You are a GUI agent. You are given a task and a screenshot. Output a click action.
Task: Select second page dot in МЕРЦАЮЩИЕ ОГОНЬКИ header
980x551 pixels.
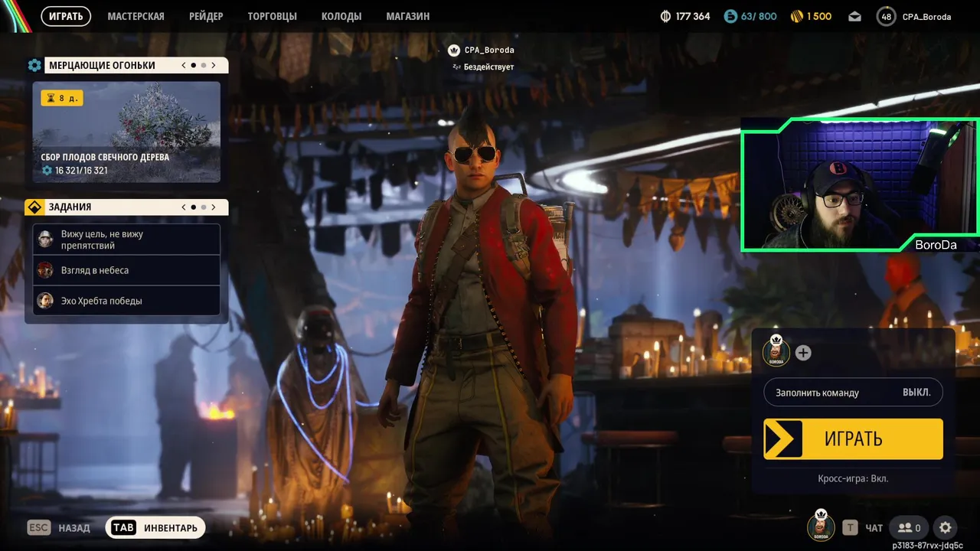tap(203, 65)
